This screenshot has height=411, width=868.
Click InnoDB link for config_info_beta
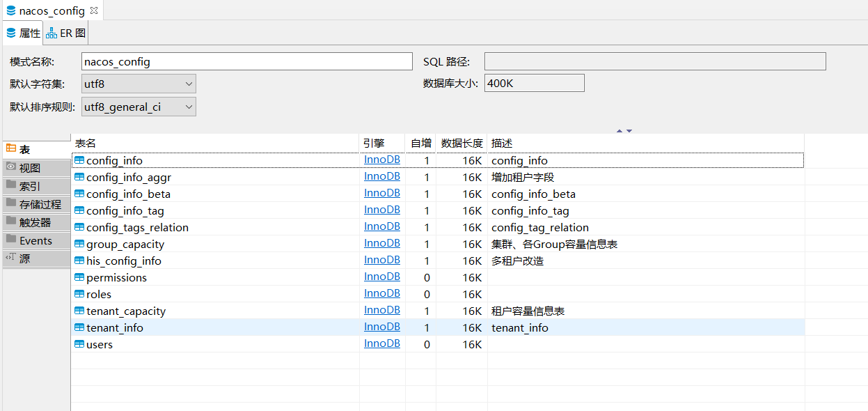pos(381,193)
